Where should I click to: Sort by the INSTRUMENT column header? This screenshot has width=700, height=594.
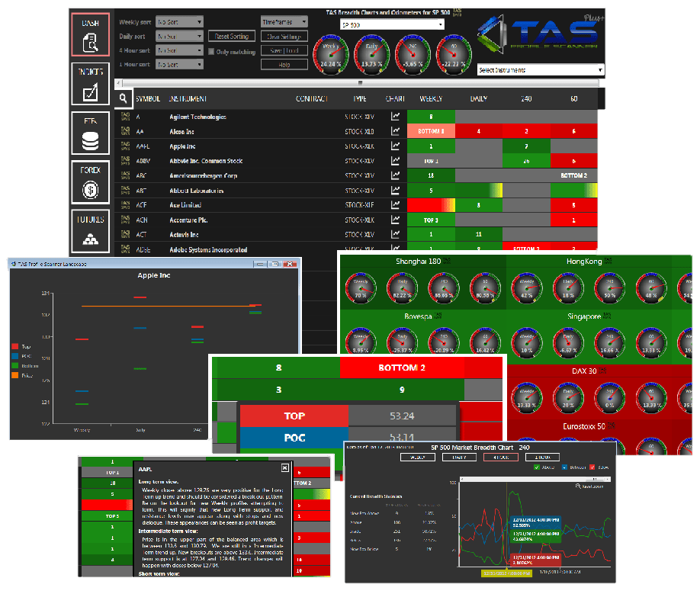point(188,98)
